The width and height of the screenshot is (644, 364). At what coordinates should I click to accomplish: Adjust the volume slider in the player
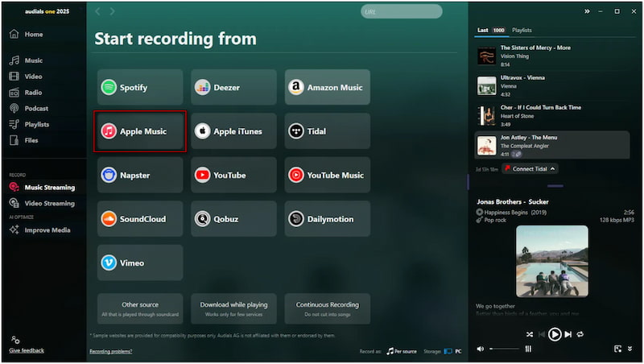point(505,349)
